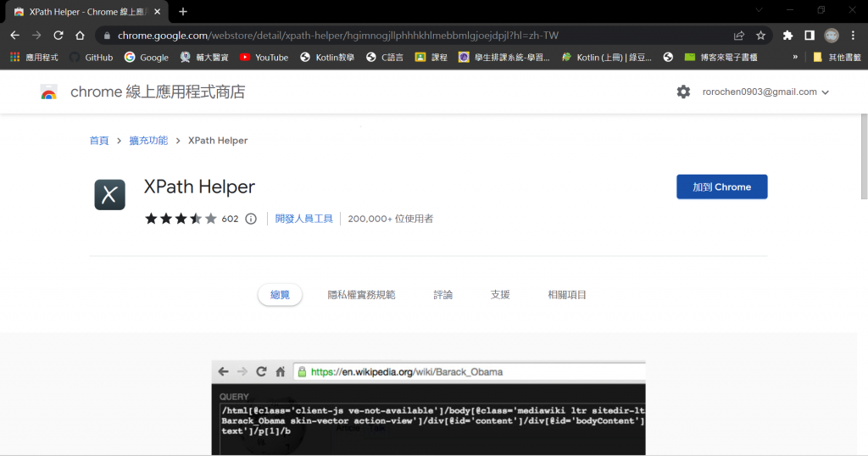Open the Chrome profile avatar

click(x=832, y=36)
